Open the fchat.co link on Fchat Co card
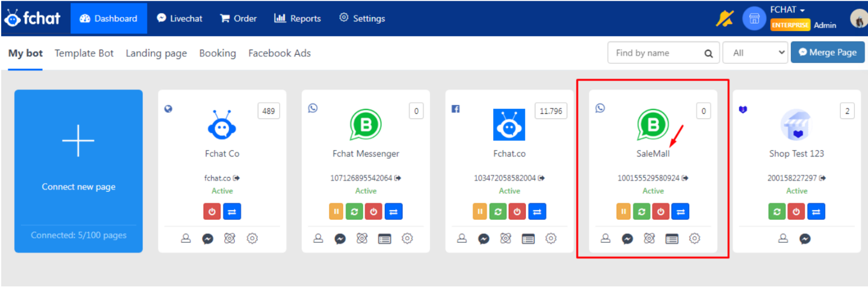This screenshot has height=297, width=868. coord(222,178)
